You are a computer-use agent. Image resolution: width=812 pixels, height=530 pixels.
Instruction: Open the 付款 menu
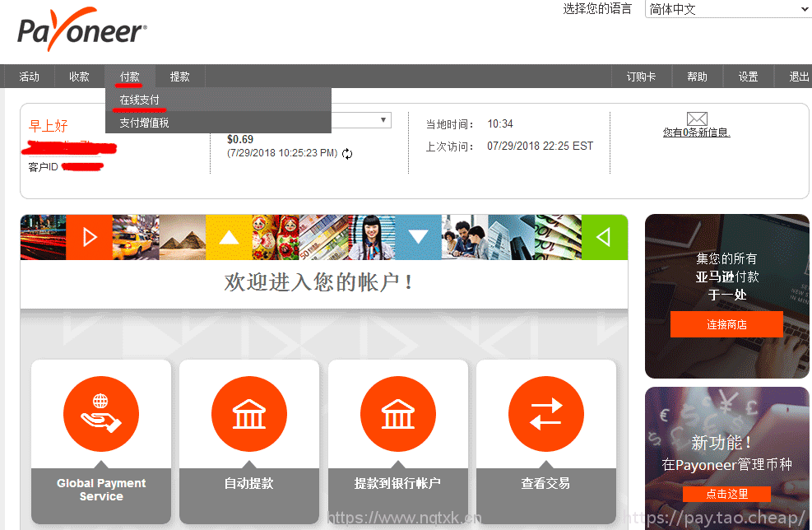[129, 77]
